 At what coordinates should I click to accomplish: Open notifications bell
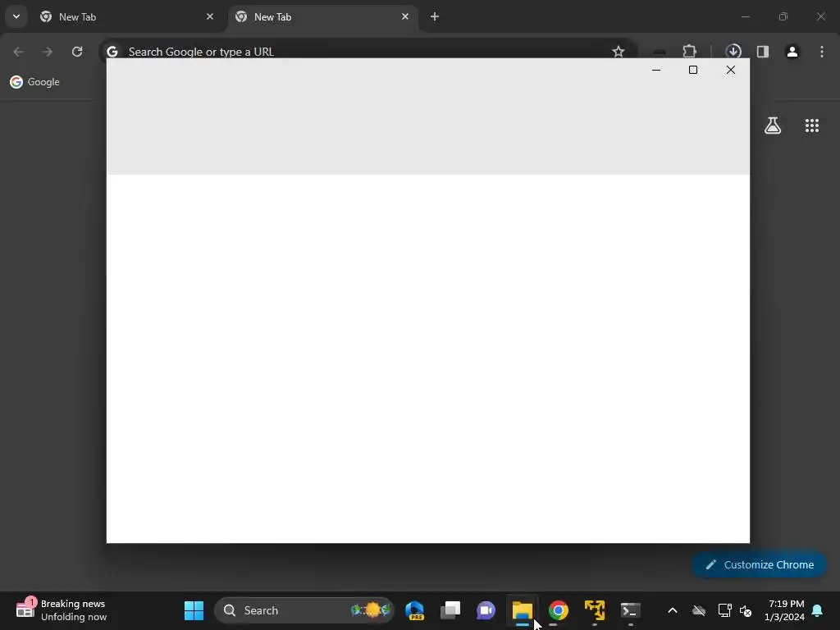pos(818,610)
